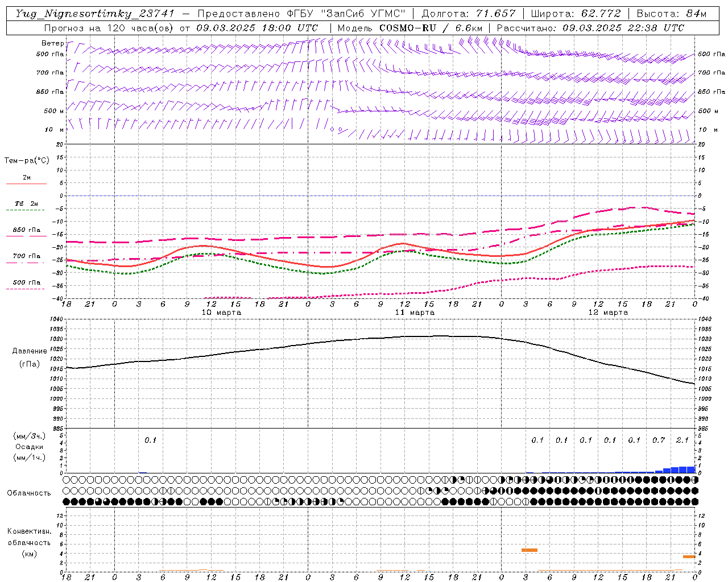Click the (мм/1ч.) precipitation unit label
The width and height of the screenshot is (728, 582).
coord(30,458)
